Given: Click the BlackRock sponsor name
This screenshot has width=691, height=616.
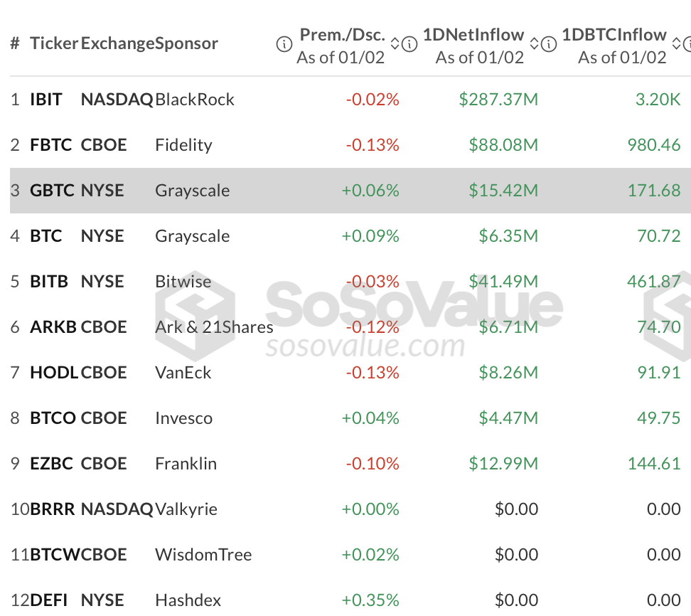Looking at the screenshot, I should 195,100.
